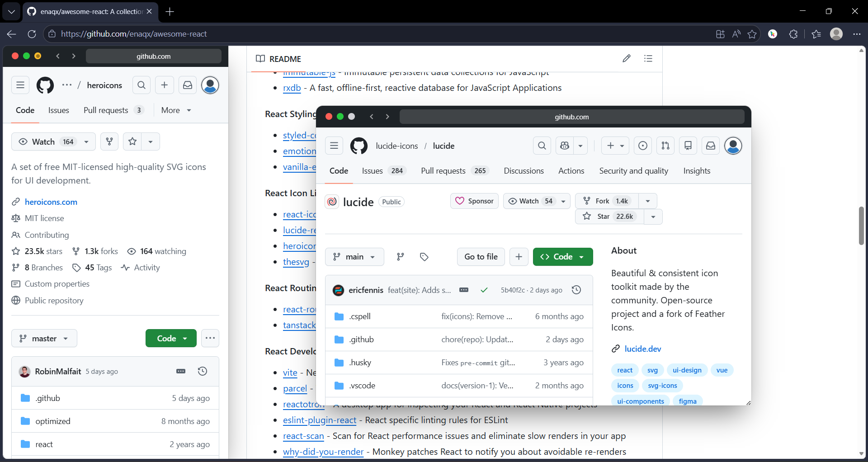Click the Edge address bar URL
The width and height of the screenshot is (868, 462).
coord(134,34)
